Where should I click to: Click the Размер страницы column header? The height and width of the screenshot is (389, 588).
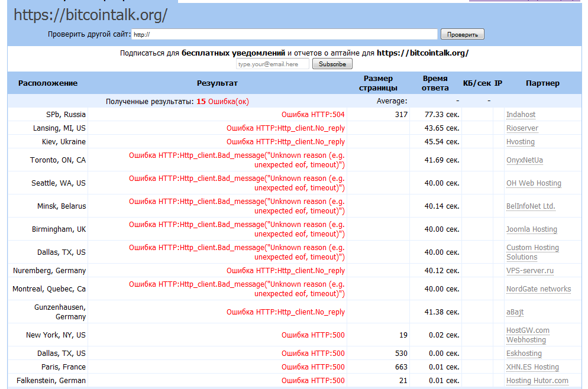tap(378, 83)
